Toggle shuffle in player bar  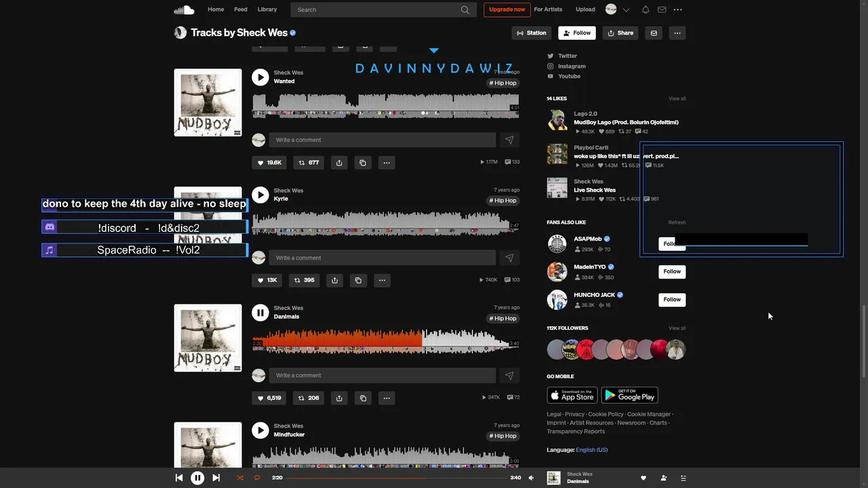239,478
